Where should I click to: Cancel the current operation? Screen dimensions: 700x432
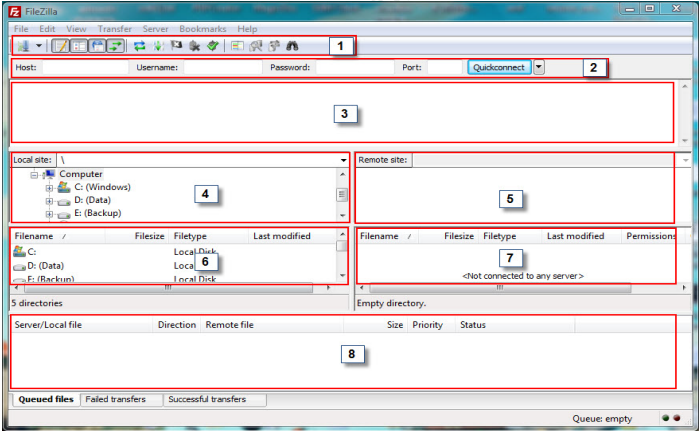click(177, 46)
